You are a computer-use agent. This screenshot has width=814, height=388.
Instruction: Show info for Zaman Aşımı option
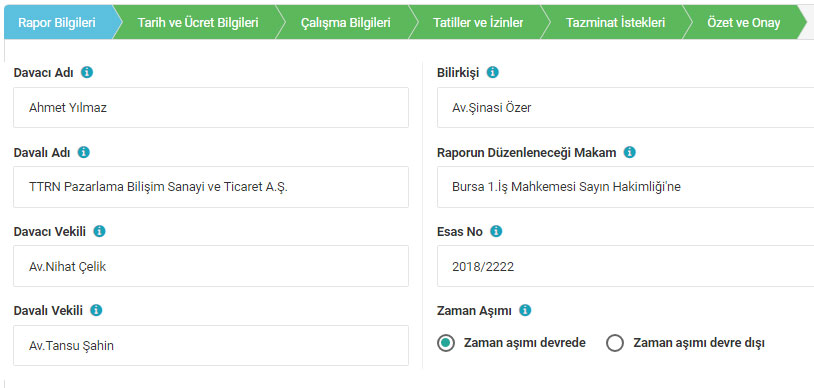(x=525, y=311)
